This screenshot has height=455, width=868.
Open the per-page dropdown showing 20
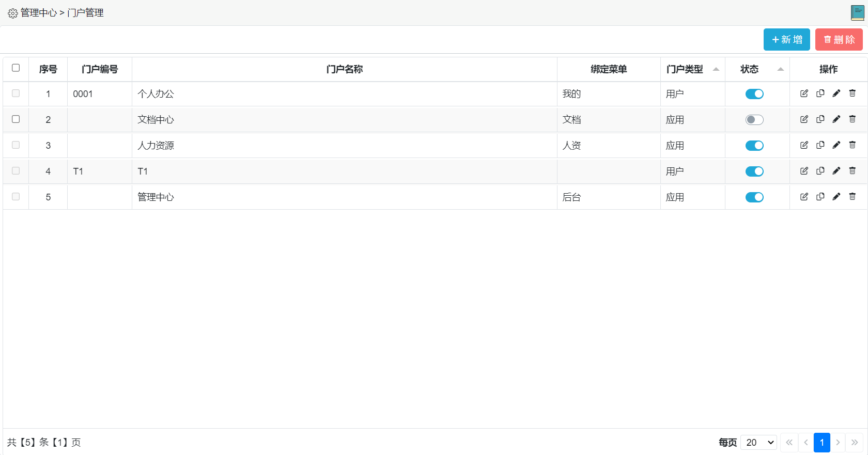click(758, 443)
